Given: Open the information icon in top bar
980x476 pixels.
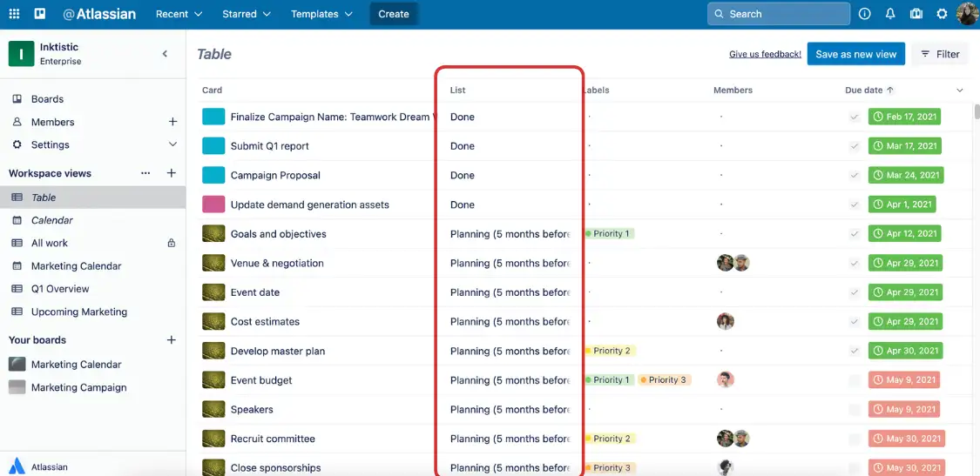Looking at the screenshot, I should 864,14.
